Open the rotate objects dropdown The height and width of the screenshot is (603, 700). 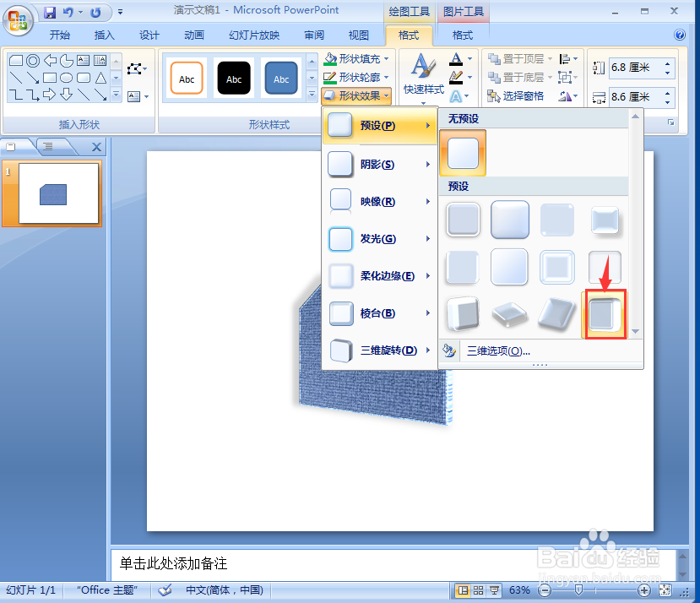point(568,96)
